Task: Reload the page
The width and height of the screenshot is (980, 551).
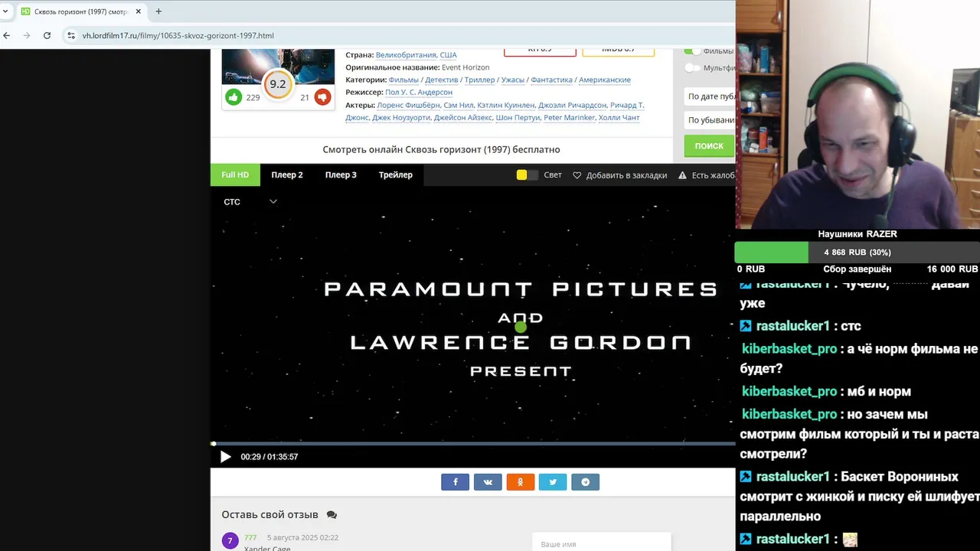Action: click(x=47, y=35)
